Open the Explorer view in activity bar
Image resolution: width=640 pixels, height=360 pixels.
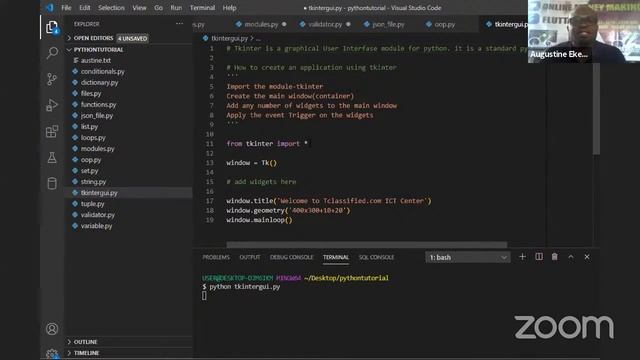pyautogui.click(x=52, y=27)
